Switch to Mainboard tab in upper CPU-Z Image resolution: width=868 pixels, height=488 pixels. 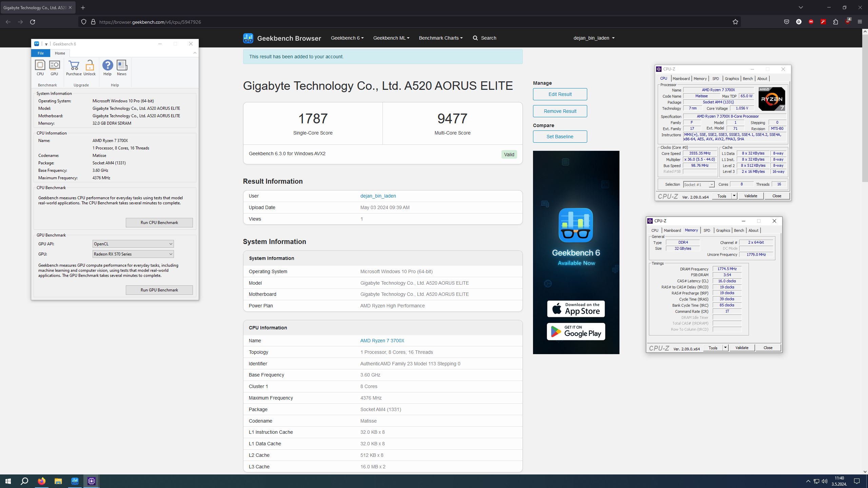pyautogui.click(x=681, y=79)
